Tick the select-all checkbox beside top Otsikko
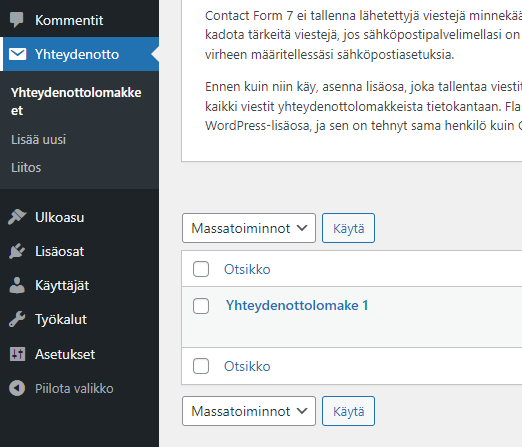Image resolution: width=522 pixels, height=447 pixels. click(201, 269)
